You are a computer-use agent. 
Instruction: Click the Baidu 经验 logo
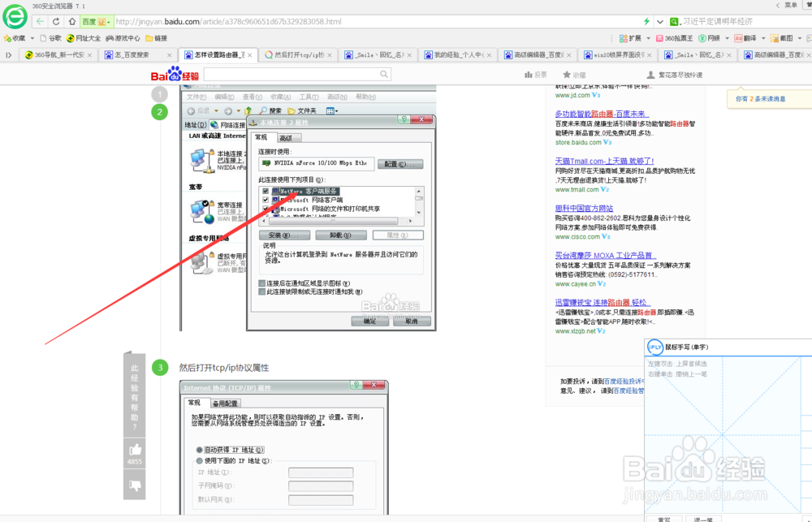[x=175, y=74]
